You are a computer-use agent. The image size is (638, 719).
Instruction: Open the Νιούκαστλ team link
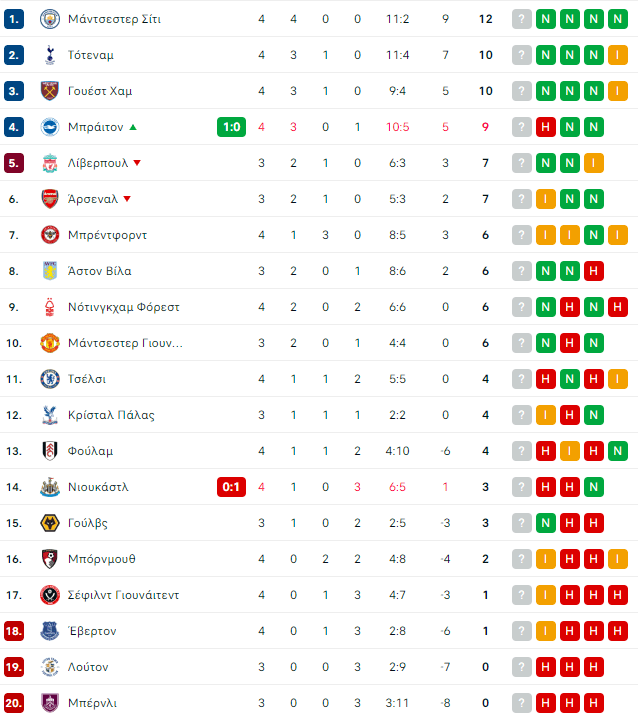tap(98, 487)
